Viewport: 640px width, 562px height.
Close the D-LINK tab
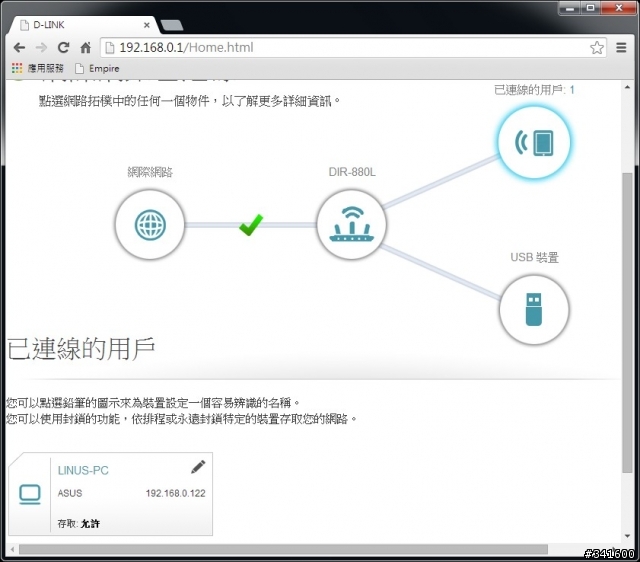[x=147, y=25]
